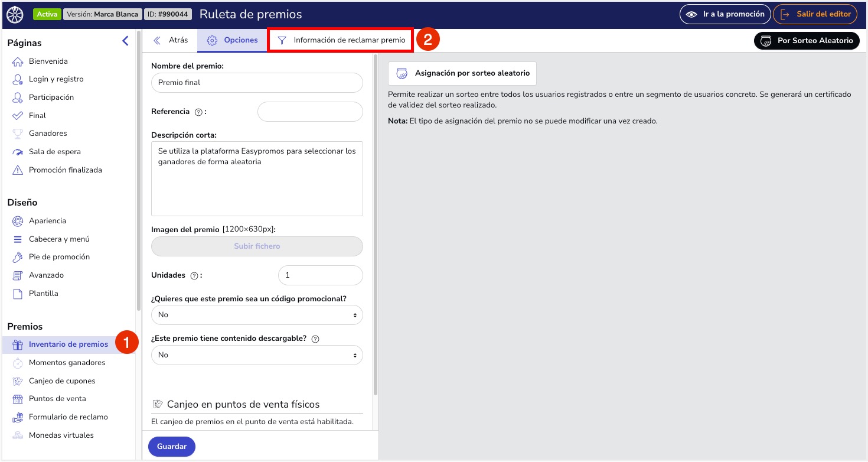This screenshot has height=462, width=868.
Task: Click the Descripción corta text area
Action: 257,178
